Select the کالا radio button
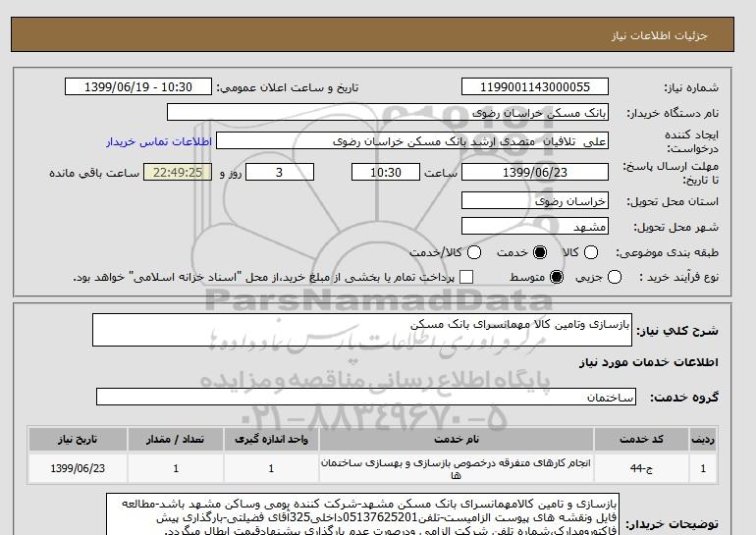The width and height of the screenshot is (756, 535). 591,252
